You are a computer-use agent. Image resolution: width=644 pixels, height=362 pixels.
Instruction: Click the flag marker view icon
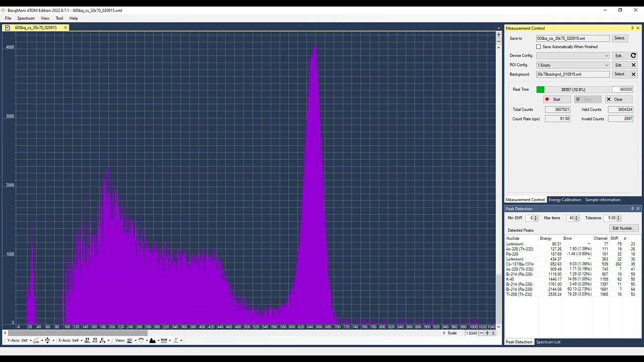pyautogui.click(x=176, y=340)
